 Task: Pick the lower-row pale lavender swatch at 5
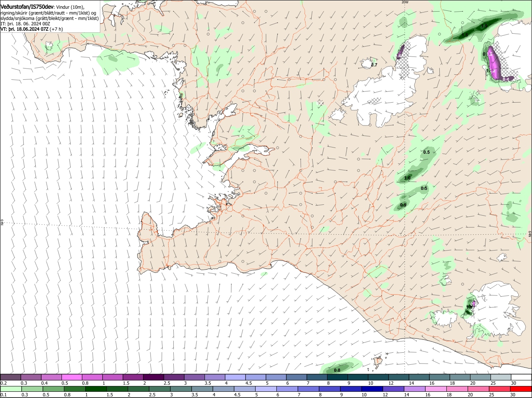(x=266, y=389)
